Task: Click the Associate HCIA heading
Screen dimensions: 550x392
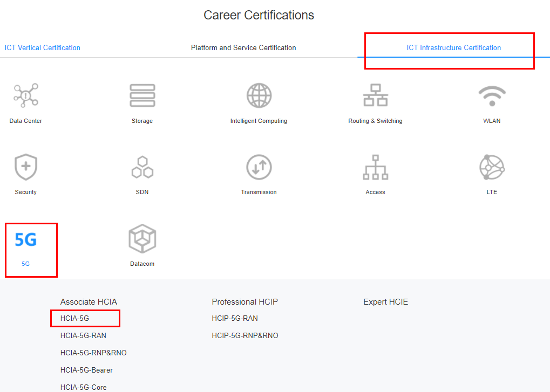Action: (89, 301)
